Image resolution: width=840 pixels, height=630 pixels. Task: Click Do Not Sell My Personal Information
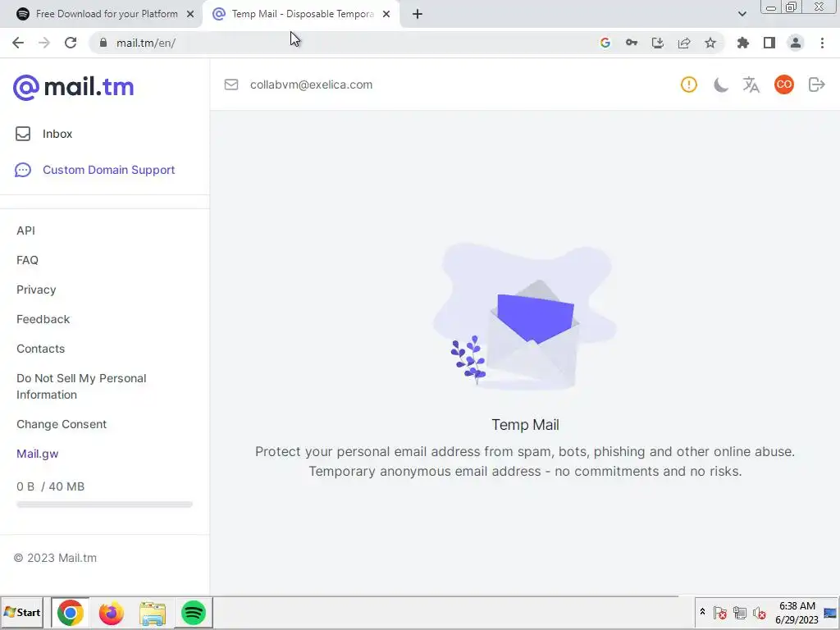pyautogui.click(x=81, y=386)
